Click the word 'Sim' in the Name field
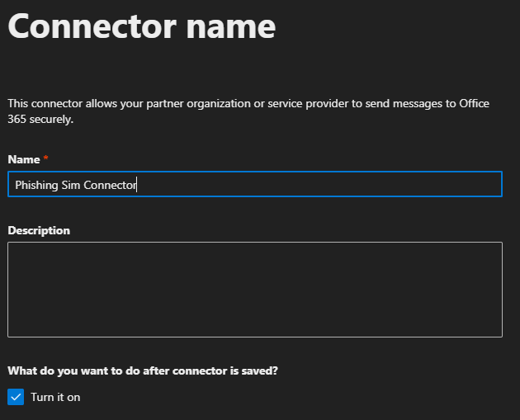The height and width of the screenshot is (420, 520). pyautogui.click(x=71, y=185)
